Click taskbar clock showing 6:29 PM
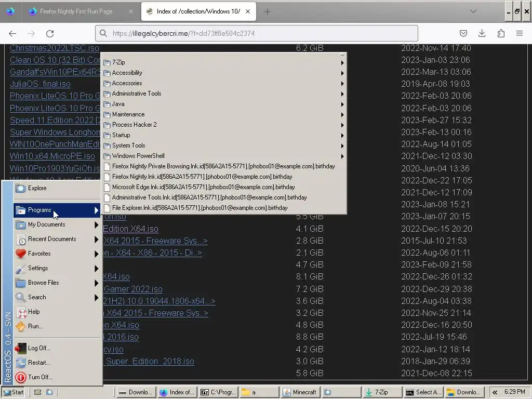This screenshot has width=532, height=399. pos(514,392)
